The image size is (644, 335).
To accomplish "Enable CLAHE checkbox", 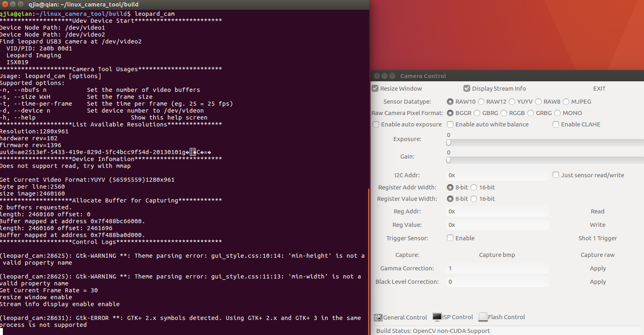I will (556, 124).
